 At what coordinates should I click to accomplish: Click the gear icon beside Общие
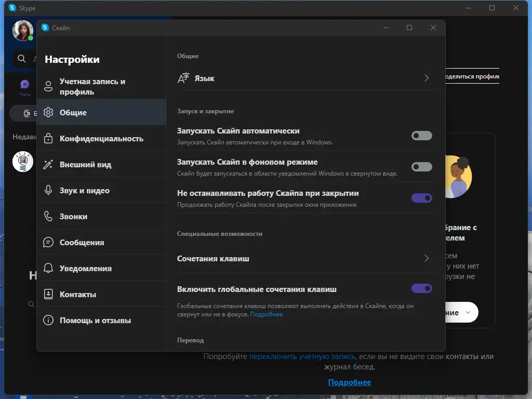coord(48,112)
